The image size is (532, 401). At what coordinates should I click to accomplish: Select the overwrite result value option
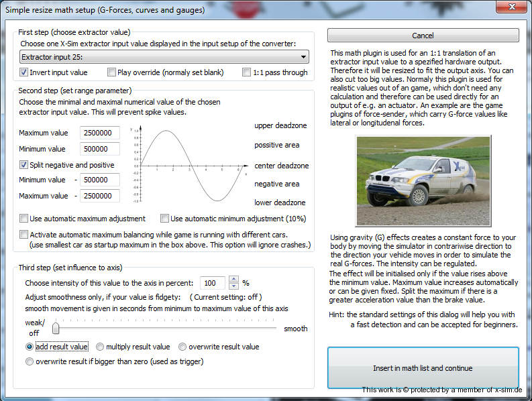point(182,347)
